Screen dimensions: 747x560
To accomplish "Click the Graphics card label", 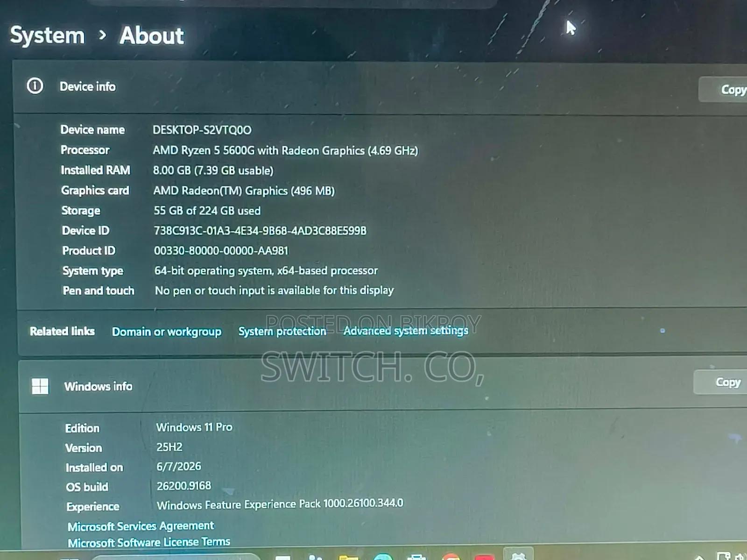I will [95, 191].
